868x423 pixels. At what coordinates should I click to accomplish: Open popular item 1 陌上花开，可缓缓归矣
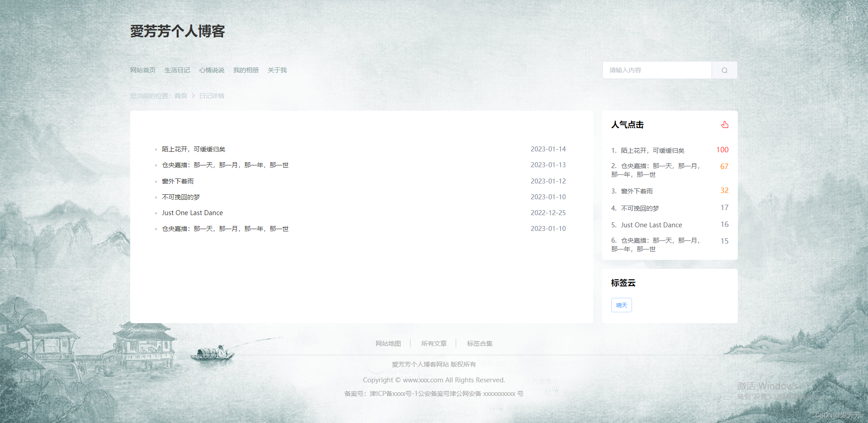652,150
